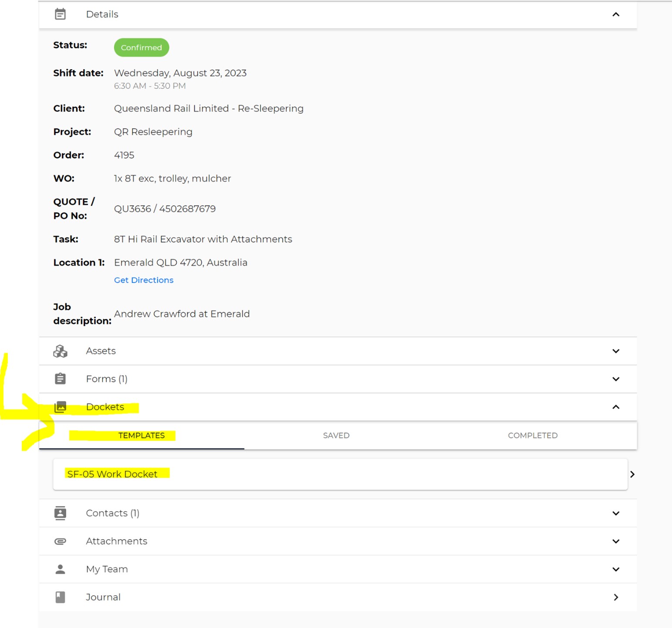Expand the Assets section chevron
The image size is (672, 628).
[x=615, y=351]
